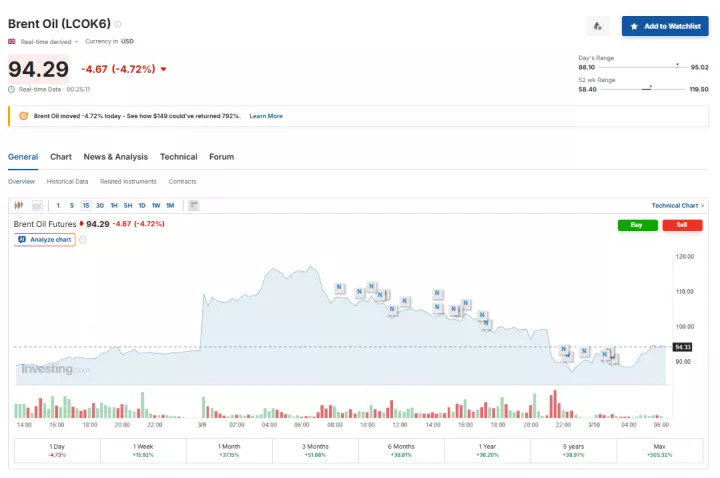Select the 1 Month performance period
Screen dimensions: 720x478
pyautogui.click(x=230, y=449)
